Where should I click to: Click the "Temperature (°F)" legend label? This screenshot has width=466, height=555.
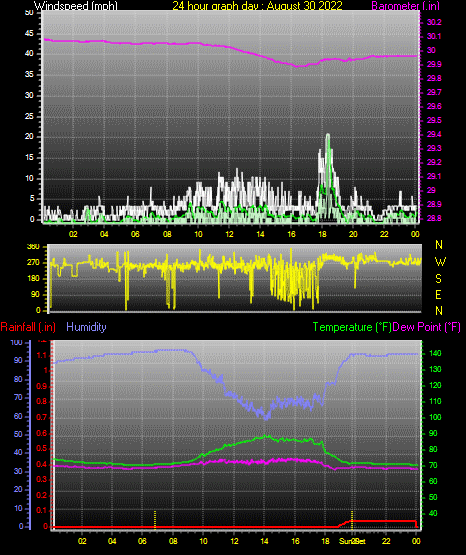[352, 327]
